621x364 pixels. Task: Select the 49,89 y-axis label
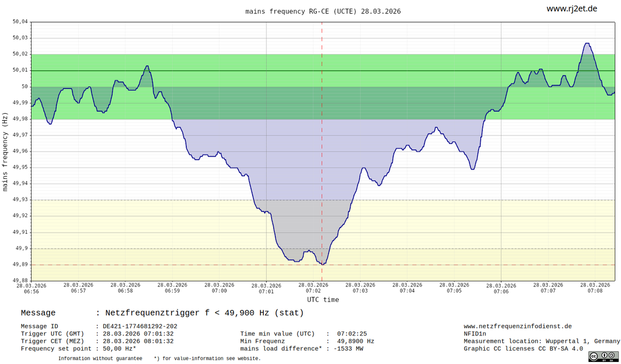pyautogui.click(x=20, y=264)
